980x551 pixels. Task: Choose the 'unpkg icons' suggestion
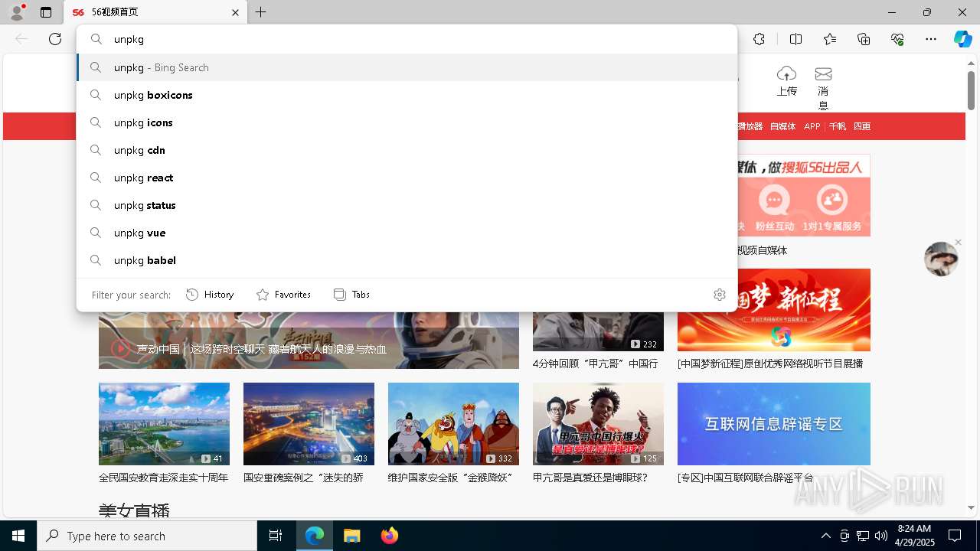[x=407, y=122]
